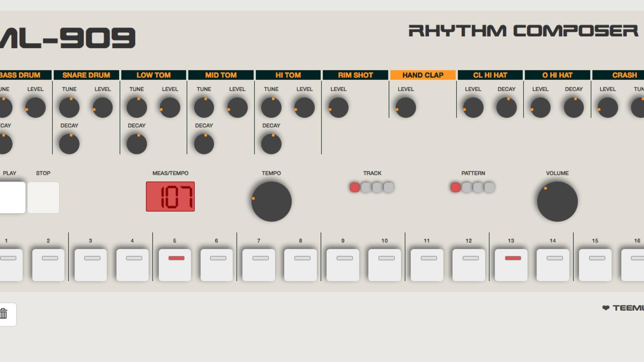Click the large VOLUME knob
The width and height of the screenshot is (644, 362).
(557, 202)
